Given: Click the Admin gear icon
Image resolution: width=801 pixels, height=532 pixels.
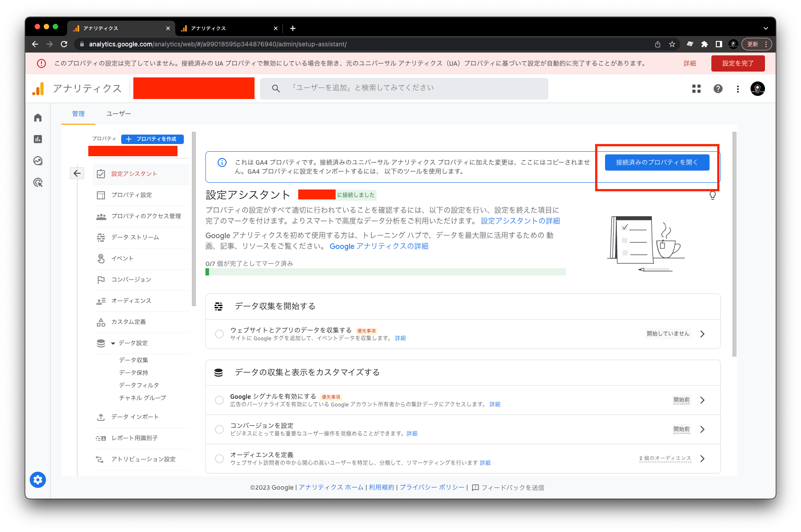Looking at the screenshot, I should pos(38,480).
